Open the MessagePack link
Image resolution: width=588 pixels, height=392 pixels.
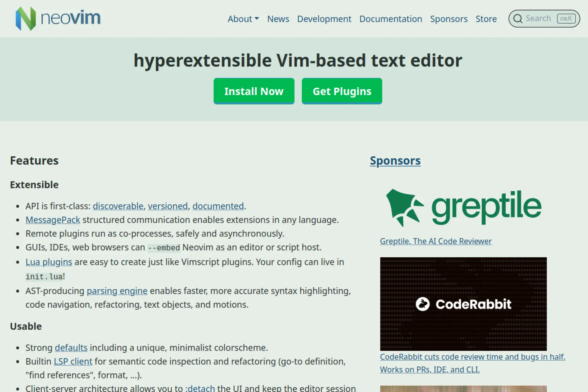[x=53, y=220]
